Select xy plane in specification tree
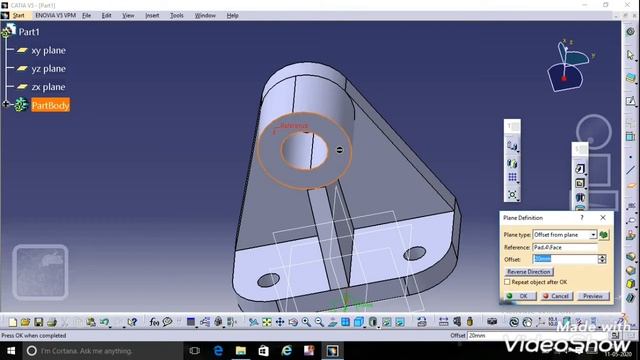The width and height of the screenshot is (640, 360). 48,51
